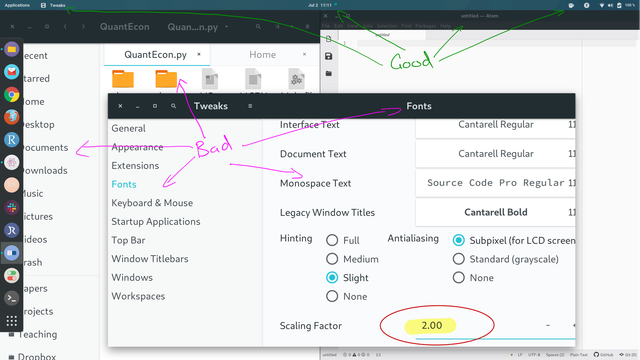Open the Downloads folder in Files sidebar

(44, 171)
